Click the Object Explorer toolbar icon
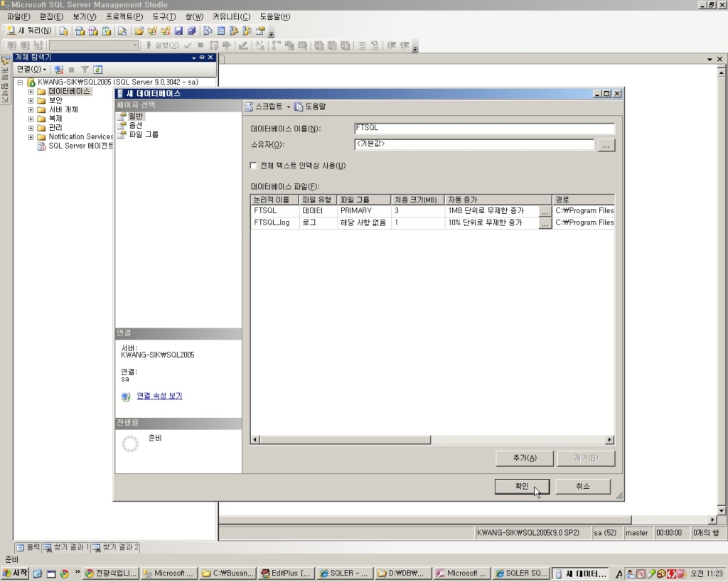The height and width of the screenshot is (582, 728). [x=234, y=31]
